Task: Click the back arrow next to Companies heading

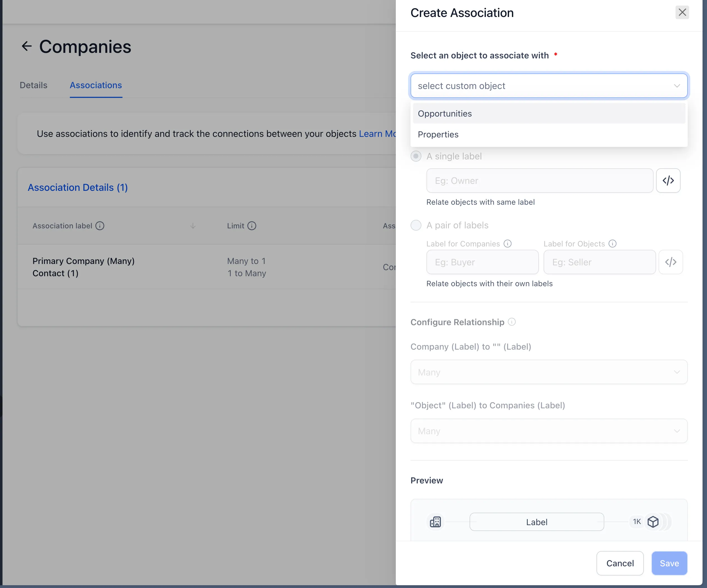Action: (27, 46)
